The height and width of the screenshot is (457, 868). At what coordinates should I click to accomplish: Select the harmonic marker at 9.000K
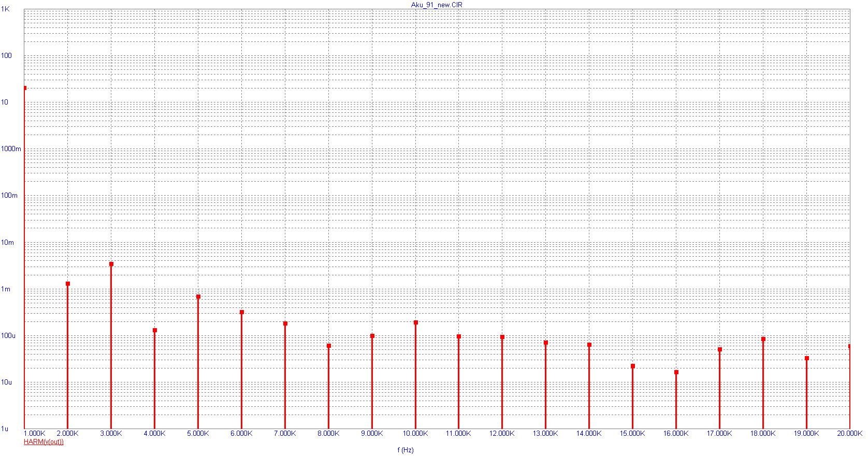point(372,336)
